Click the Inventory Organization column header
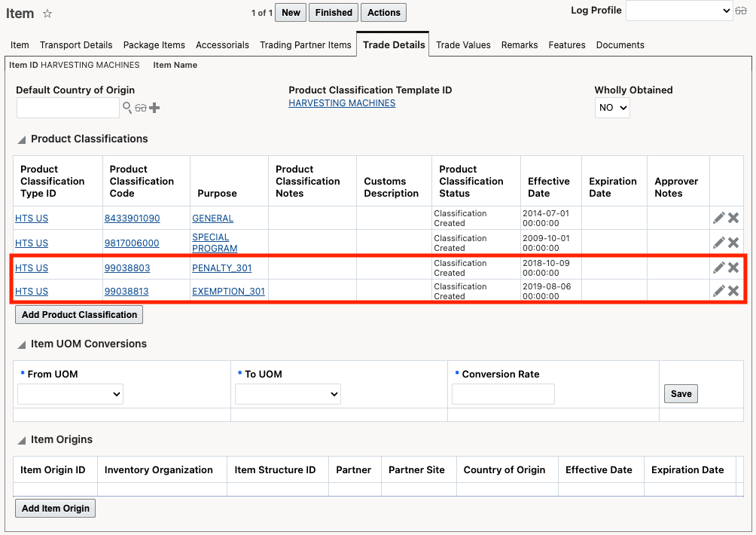 (159, 470)
